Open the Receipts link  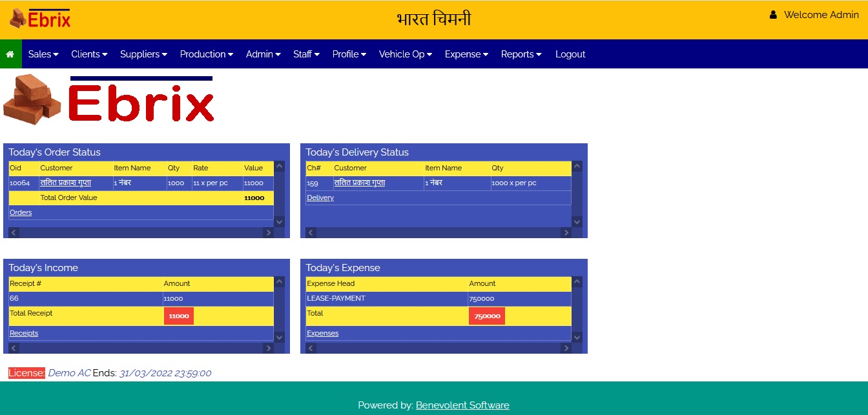point(24,333)
